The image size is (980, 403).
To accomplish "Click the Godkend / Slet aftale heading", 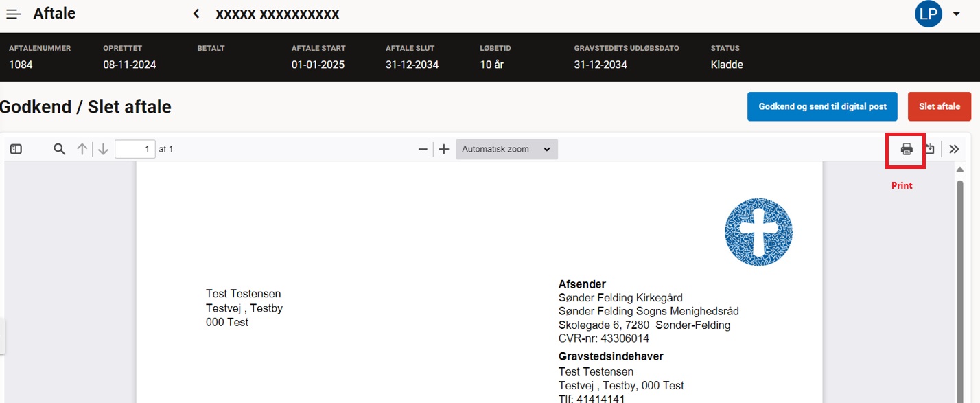I will (x=86, y=106).
